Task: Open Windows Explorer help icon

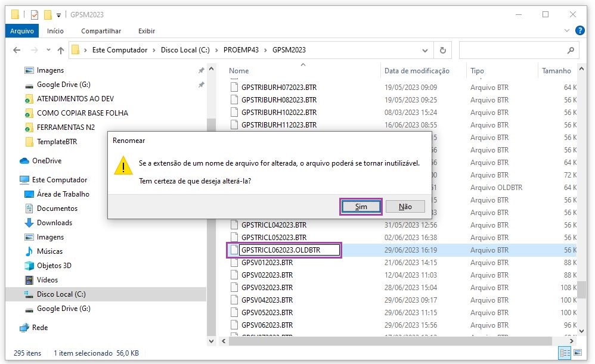Action: 580,31
